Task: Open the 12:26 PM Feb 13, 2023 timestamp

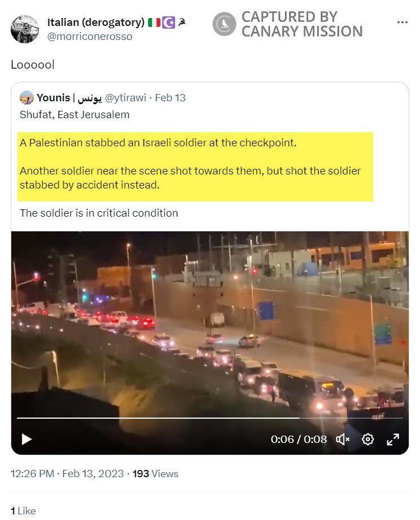Action: 67,474
